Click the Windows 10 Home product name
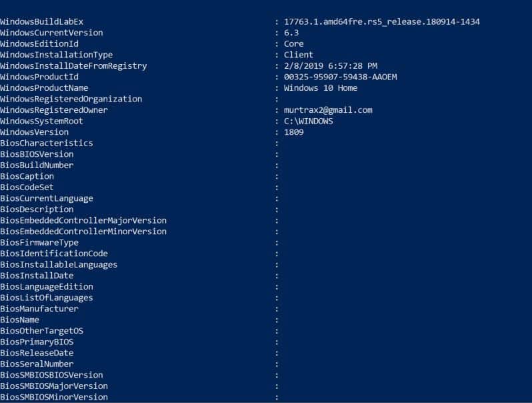The width and height of the screenshot is (532, 403). point(321,88)
